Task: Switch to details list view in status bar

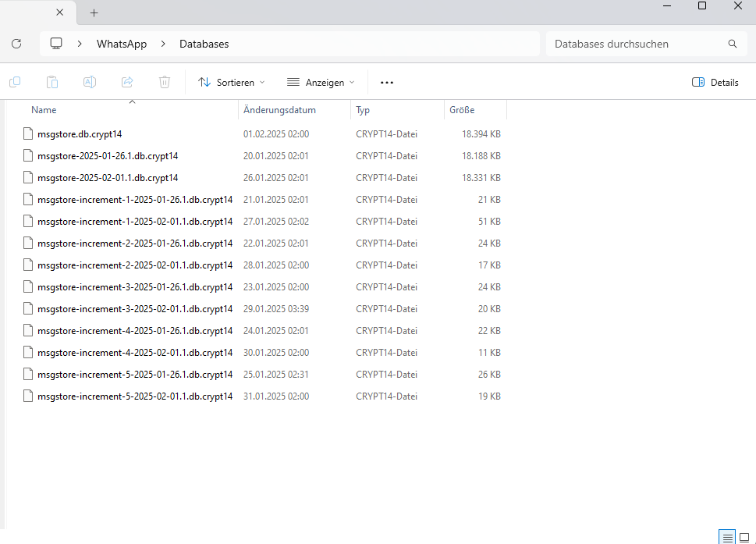Action: point(727,537)
